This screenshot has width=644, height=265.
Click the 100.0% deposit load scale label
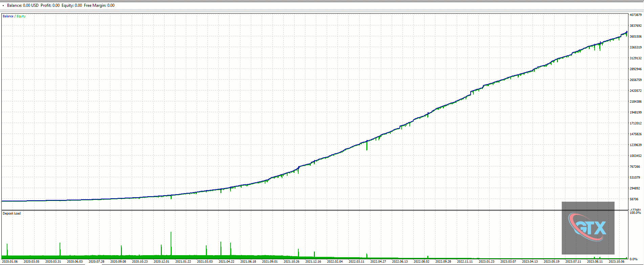pyautogui.click(x=635, y=213)
